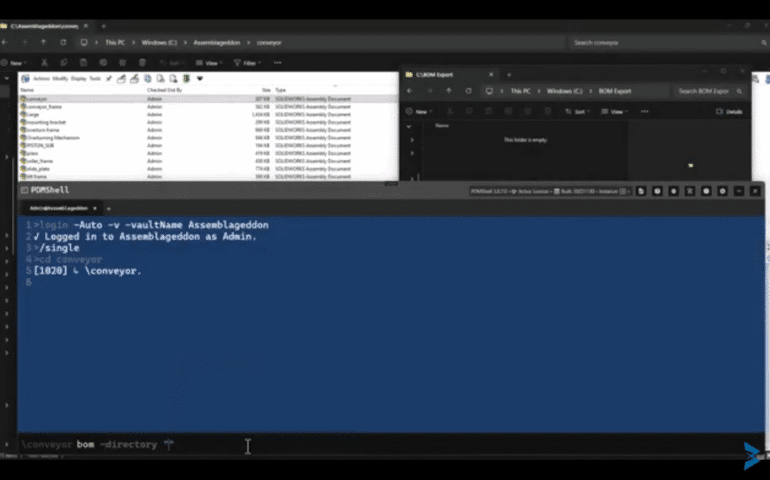
Task: Click the document icon in PDMShell title bar
Action: [x=641, y=191]
